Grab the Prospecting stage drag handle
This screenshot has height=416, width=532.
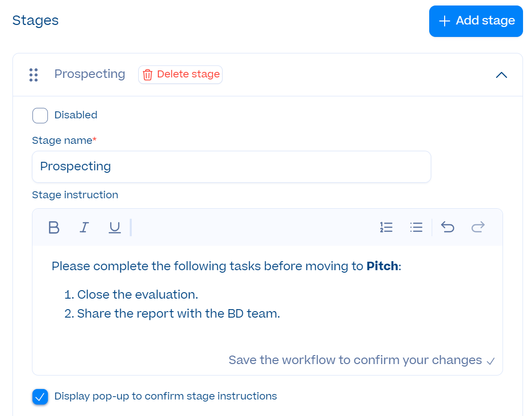[x=33, y=75]
